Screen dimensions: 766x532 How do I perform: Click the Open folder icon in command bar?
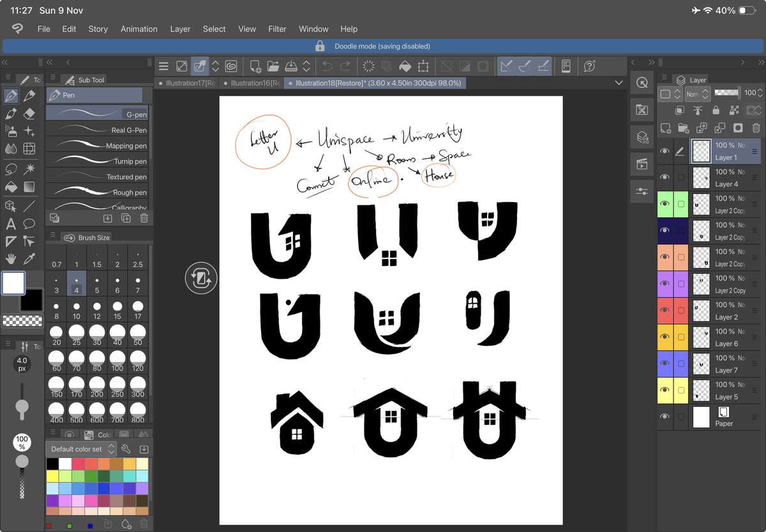pyautogui.click(x=273, y=66)
